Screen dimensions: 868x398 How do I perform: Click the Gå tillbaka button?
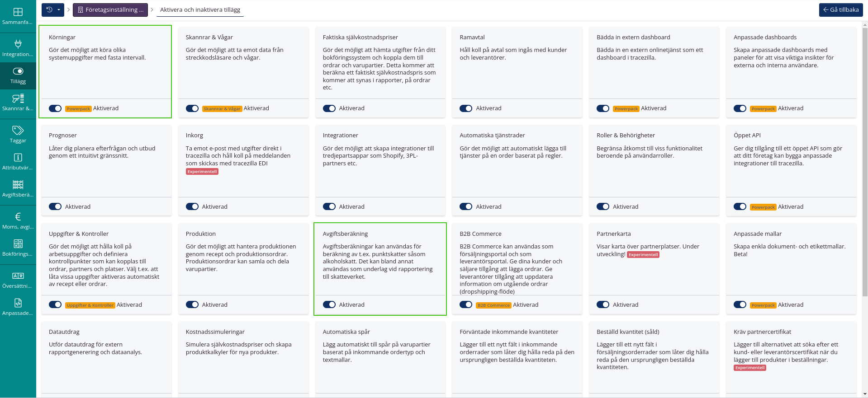click(840, 10)
